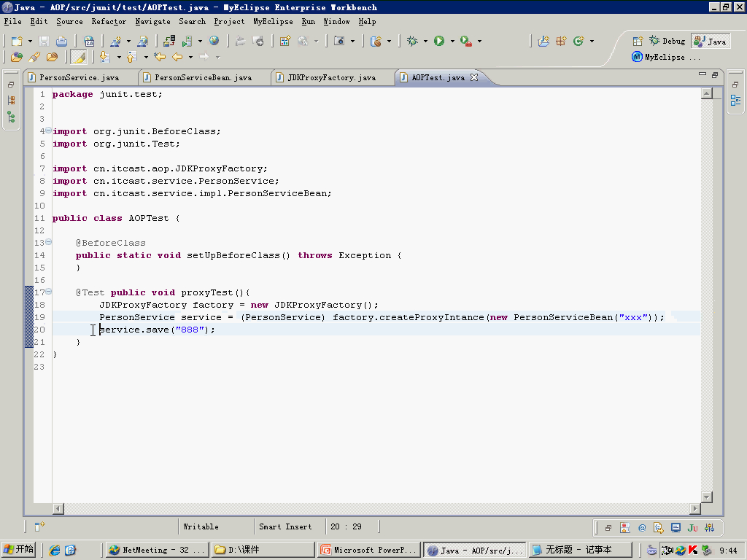Click the editor vertical scrollbar down arrow
The image size is (747, 560).
(x=707, y=497)
